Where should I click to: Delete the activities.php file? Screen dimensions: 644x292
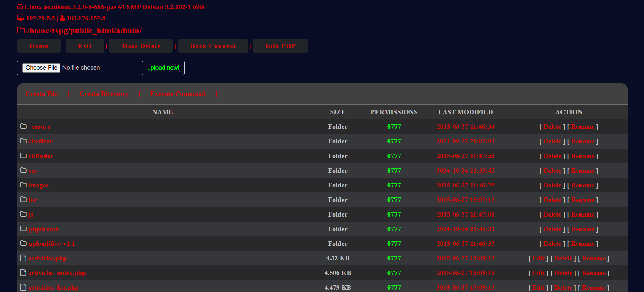564,258
